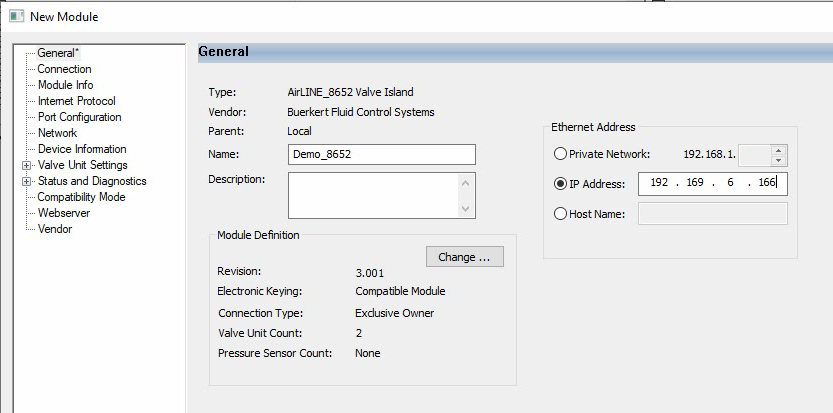Image resolution: width=833 pixels, height=413 pixels.
Task: Select the General* tree item
Action: pyautogui.click(x=58, y=53)
